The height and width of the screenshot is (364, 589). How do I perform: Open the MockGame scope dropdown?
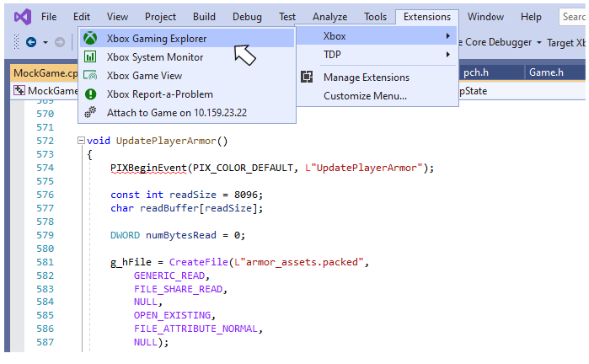pos(45,90)
